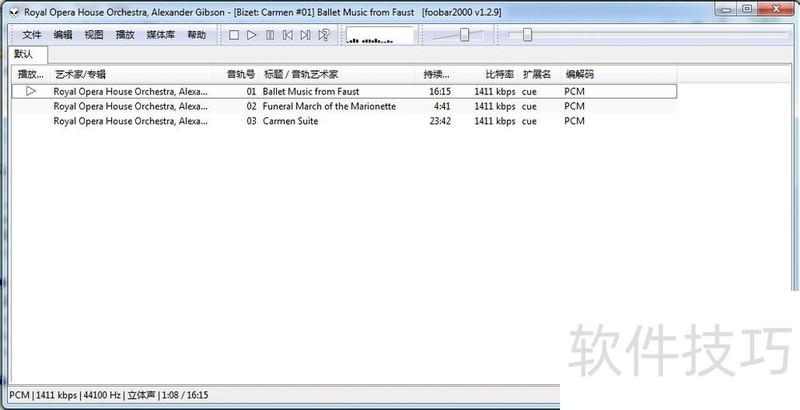Image resolution: width=800 pixels, height=410 pixels.
Task: Click artist cell in Carmen Suite row
Action: pyautogui.click(x=131, y=121)
